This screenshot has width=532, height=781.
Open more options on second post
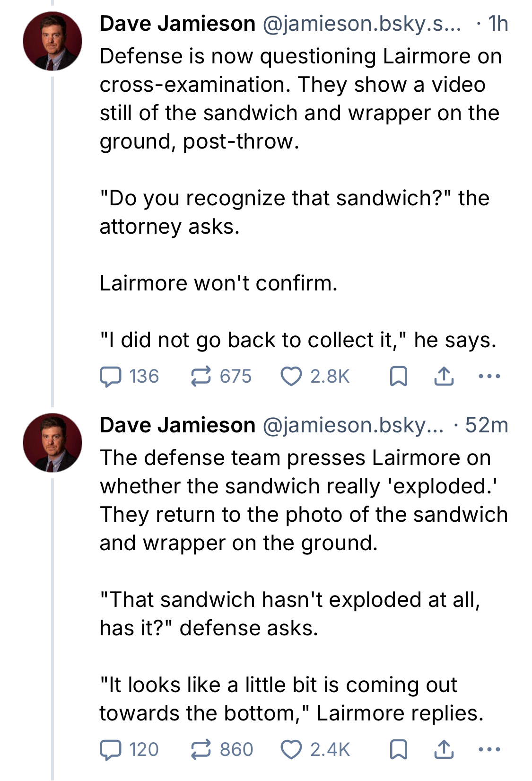pos(489,750)
